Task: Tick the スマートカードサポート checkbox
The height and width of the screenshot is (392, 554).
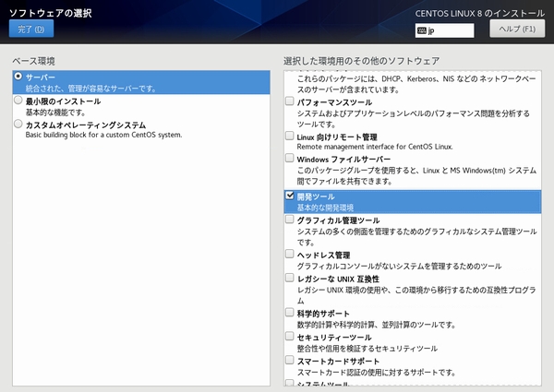Action: pos(289,361)
